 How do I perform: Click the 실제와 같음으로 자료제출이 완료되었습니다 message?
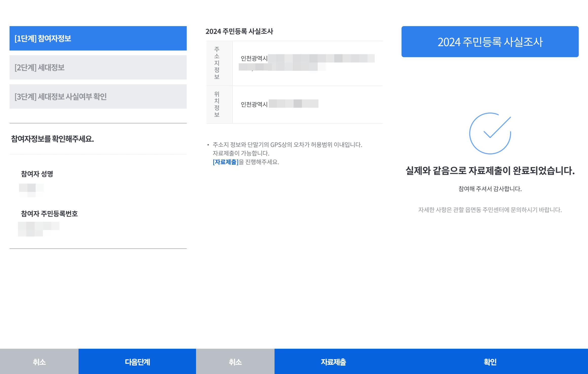(490, 171)
